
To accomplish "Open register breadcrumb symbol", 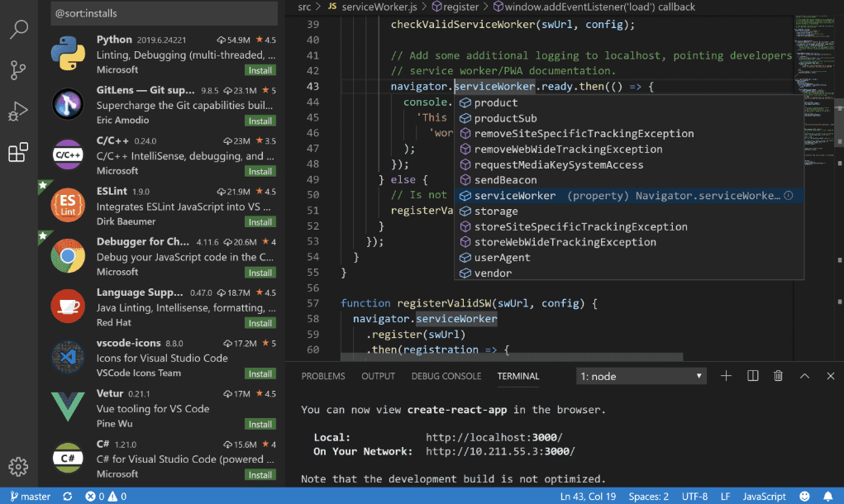I will [455, 7].
